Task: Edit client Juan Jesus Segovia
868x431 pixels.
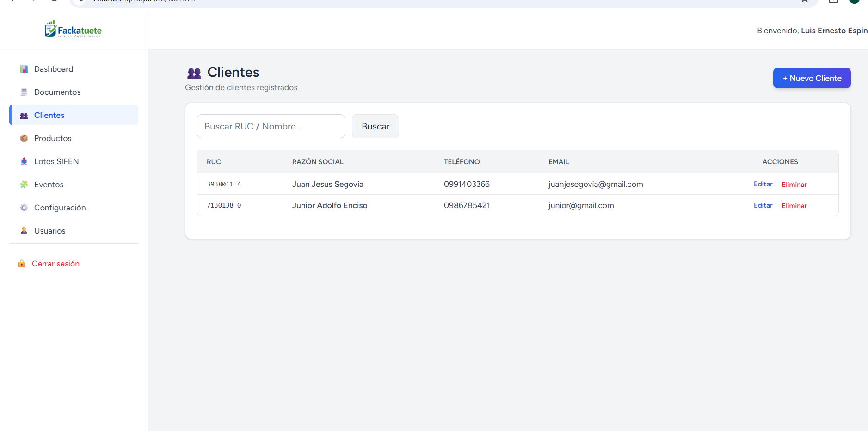Action: pyautogui.click(x=763, y=184)
